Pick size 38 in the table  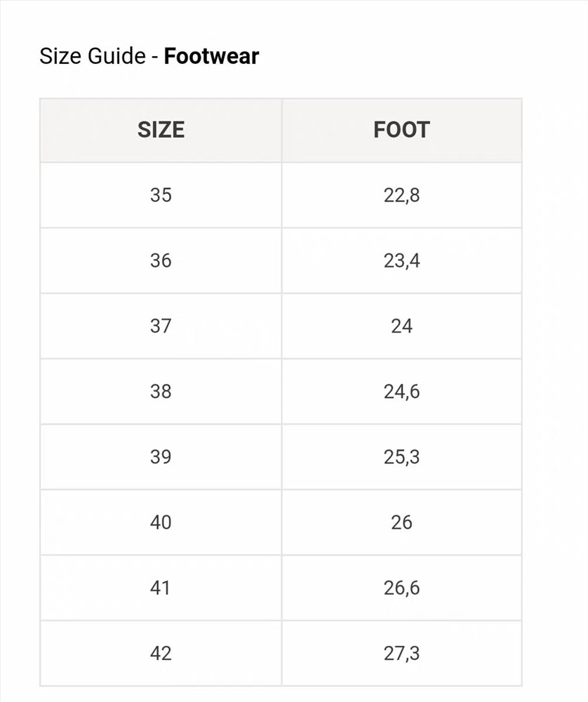[161, 391]
